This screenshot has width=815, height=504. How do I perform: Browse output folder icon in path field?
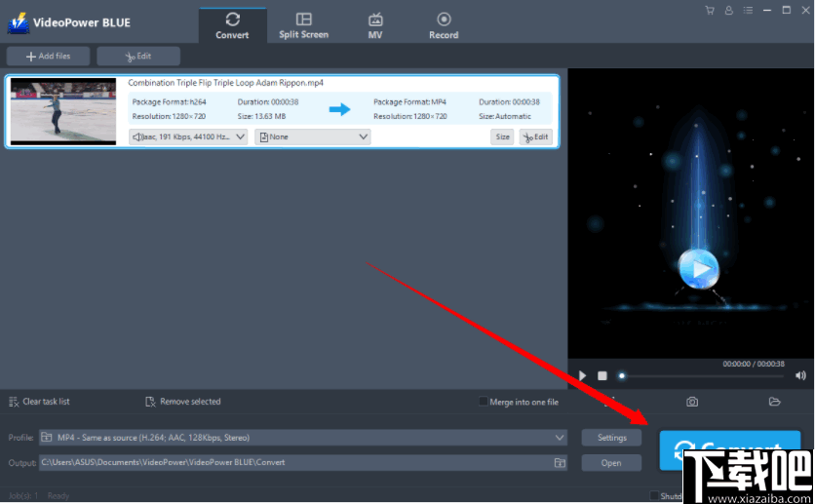pyautogui.click(x=560, y=462)
